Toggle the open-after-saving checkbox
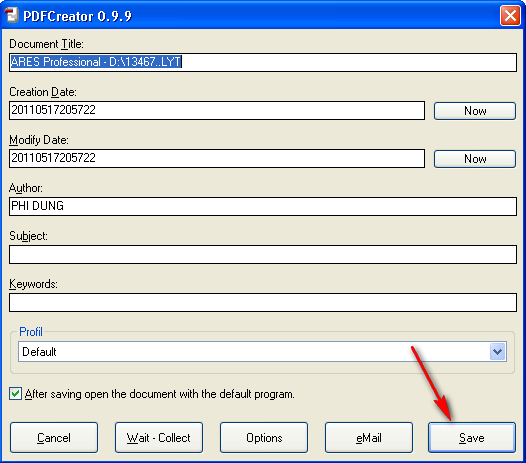 click(x=15, y=394)
